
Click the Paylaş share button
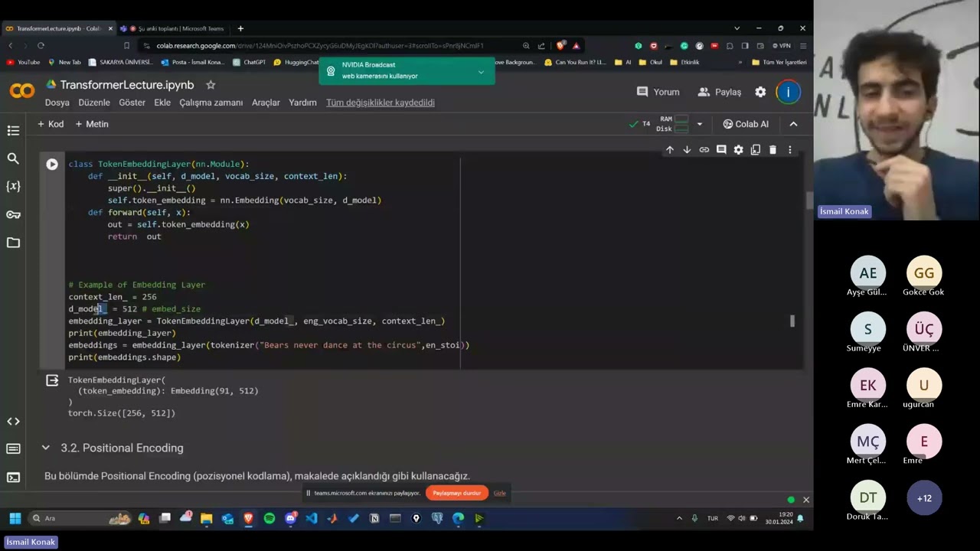720,92
